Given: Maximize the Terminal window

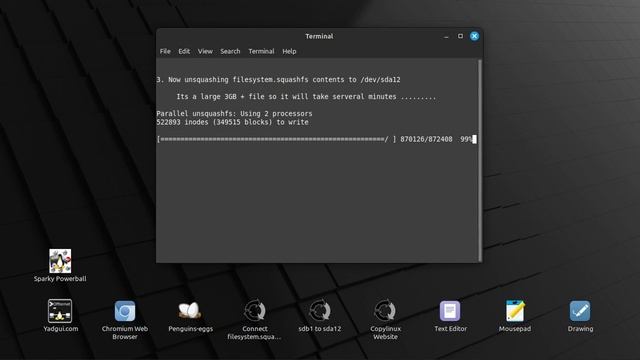Looking at the screenshot, I should (460, 36).
